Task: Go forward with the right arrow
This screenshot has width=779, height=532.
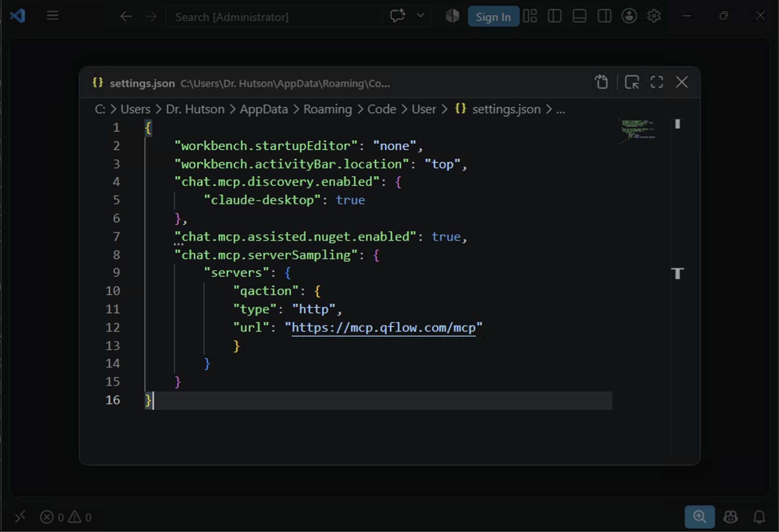Action: point(151,17)
